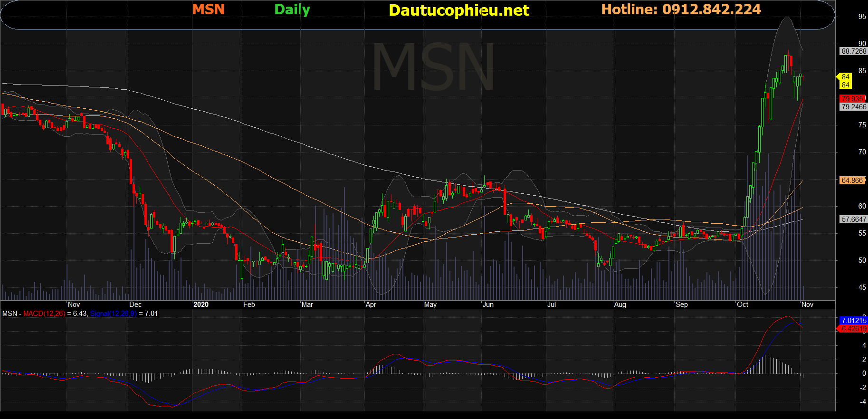Click the Signal(12,26,9) indicator label

click(114, 314)
